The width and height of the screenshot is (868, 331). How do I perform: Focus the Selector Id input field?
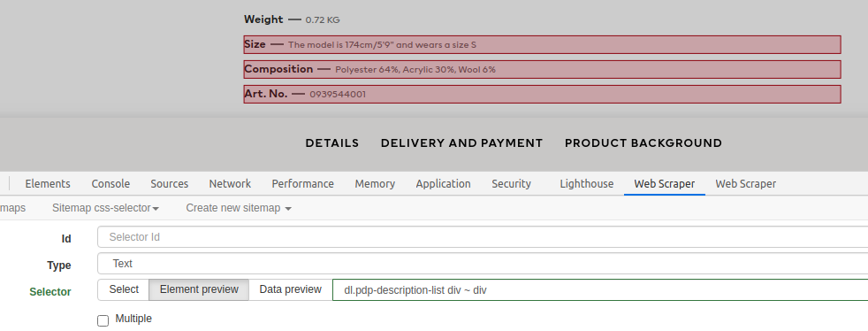click(483, 237)
